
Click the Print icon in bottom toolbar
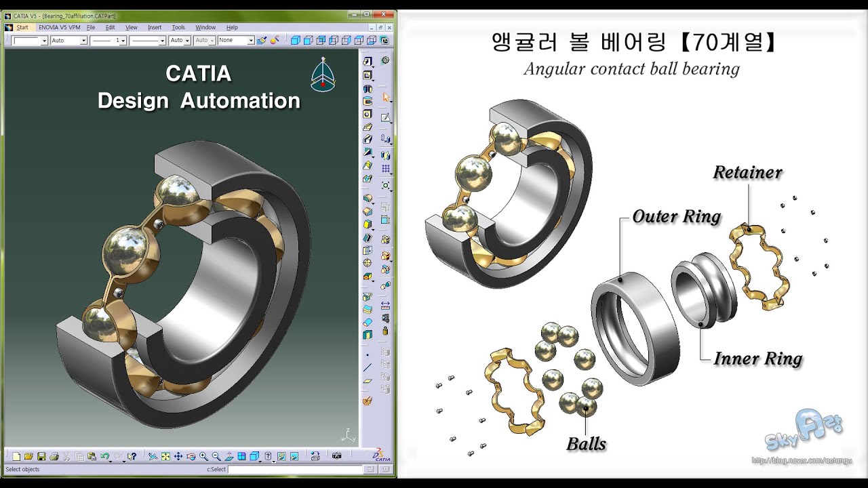pyautogui.click(x=54, y=456)
